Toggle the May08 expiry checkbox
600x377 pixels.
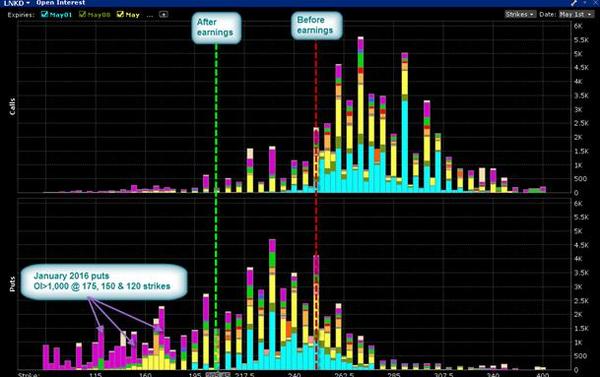coord(82,15)
